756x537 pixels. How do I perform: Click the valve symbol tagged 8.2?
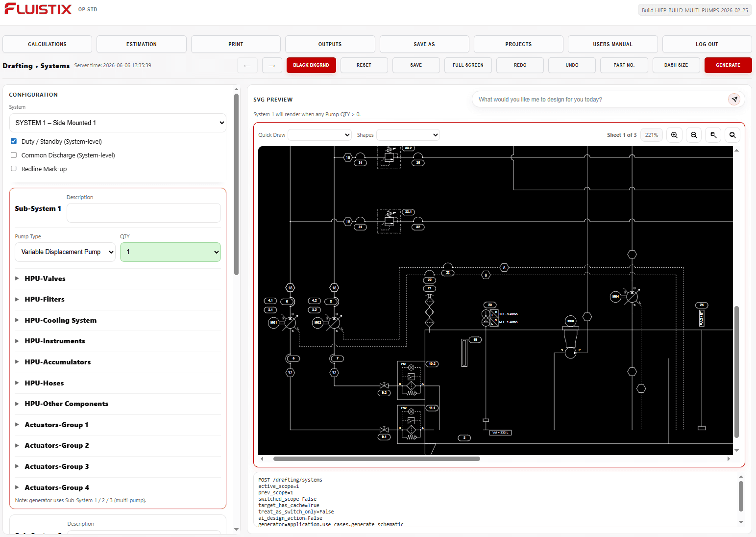click(384, 386)
